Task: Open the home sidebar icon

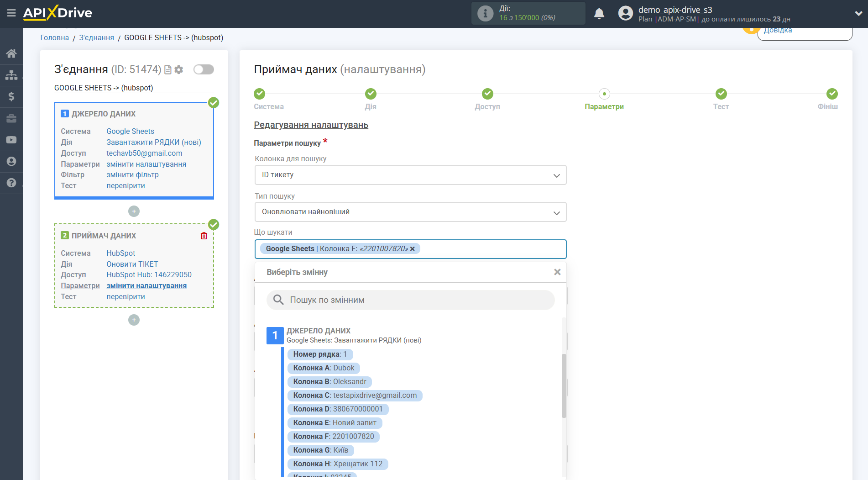Action: [x=11, y=53]
